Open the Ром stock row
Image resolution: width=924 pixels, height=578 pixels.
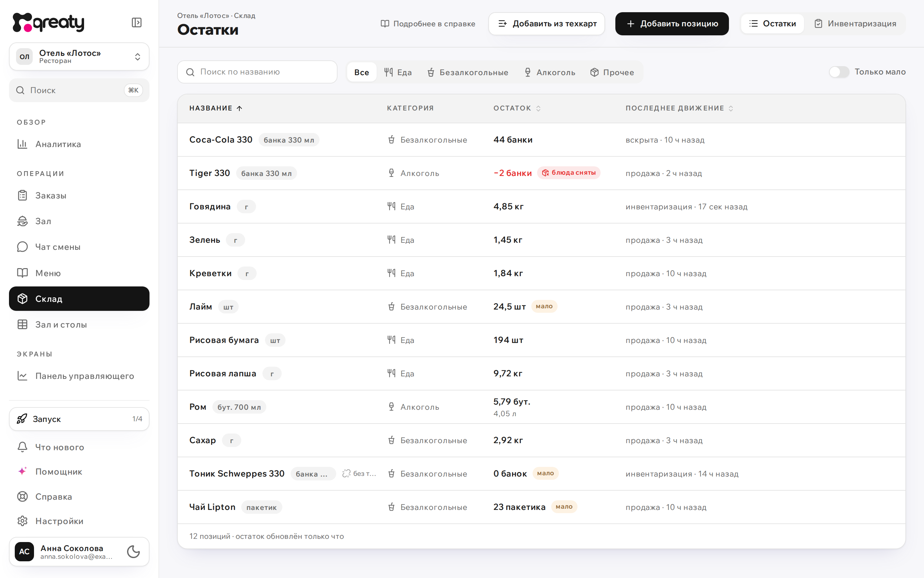point(542,407)
